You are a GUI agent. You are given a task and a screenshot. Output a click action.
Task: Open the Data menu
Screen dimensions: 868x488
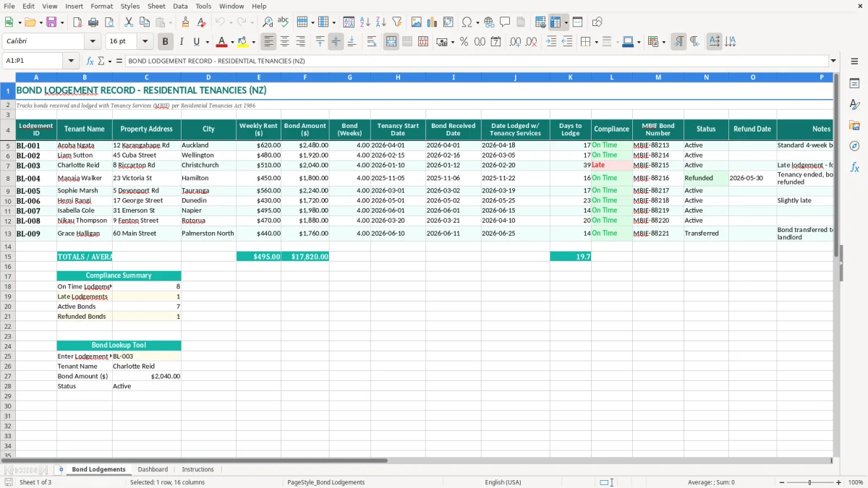coord(180,6)
